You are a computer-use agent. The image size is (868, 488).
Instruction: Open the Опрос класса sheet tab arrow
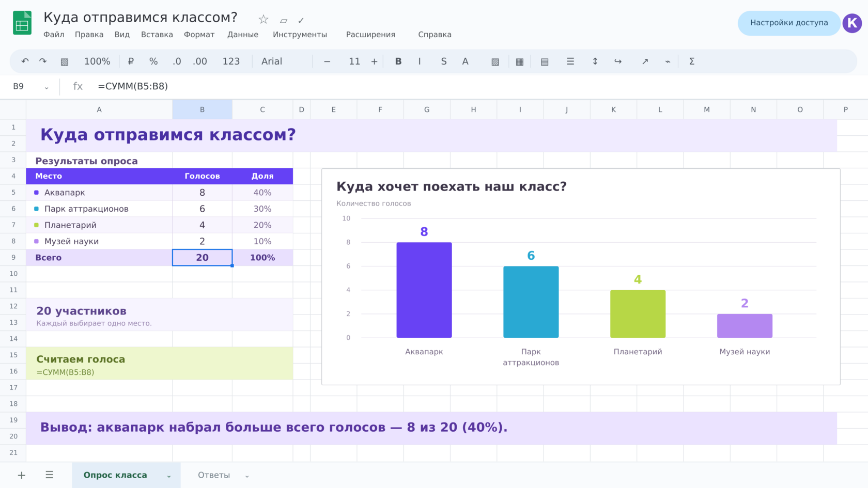tap(169, 476)
